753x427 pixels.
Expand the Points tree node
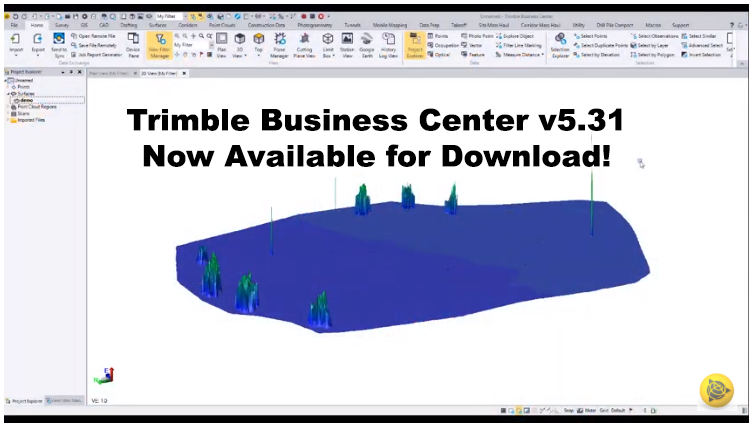pos(8,87)
